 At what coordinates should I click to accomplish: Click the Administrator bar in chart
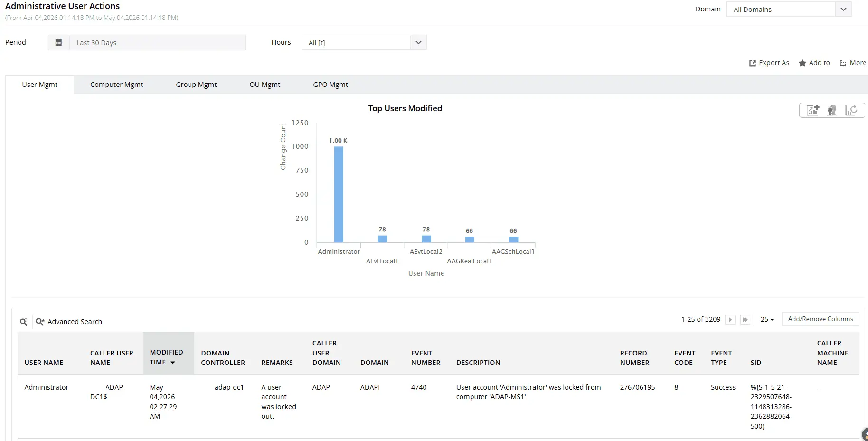pyautogui.click(x=339, y=194)
